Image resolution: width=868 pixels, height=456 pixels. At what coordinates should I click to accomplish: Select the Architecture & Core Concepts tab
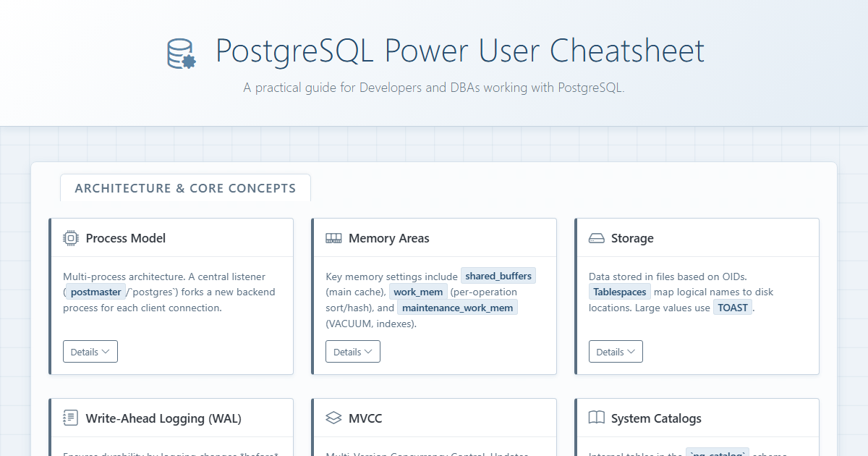click(x=185, y=188)
